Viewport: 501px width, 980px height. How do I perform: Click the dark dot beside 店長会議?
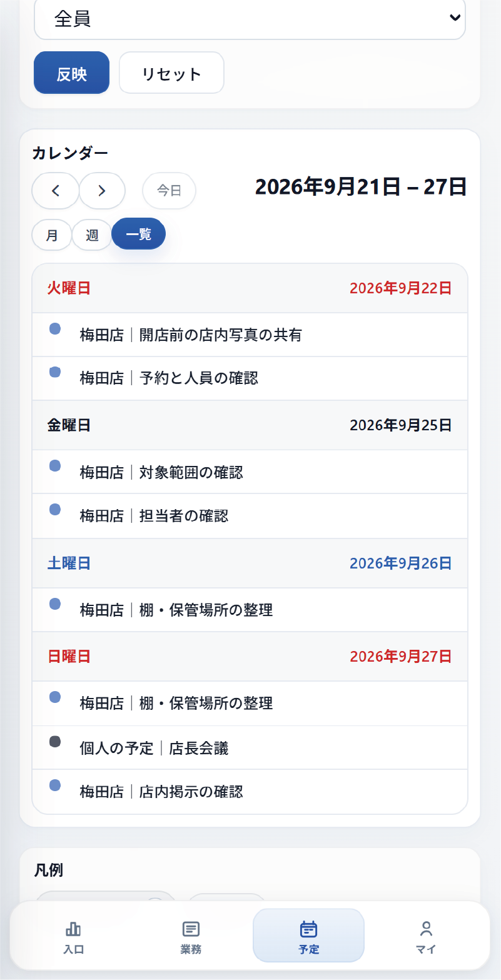coord(55,742)
